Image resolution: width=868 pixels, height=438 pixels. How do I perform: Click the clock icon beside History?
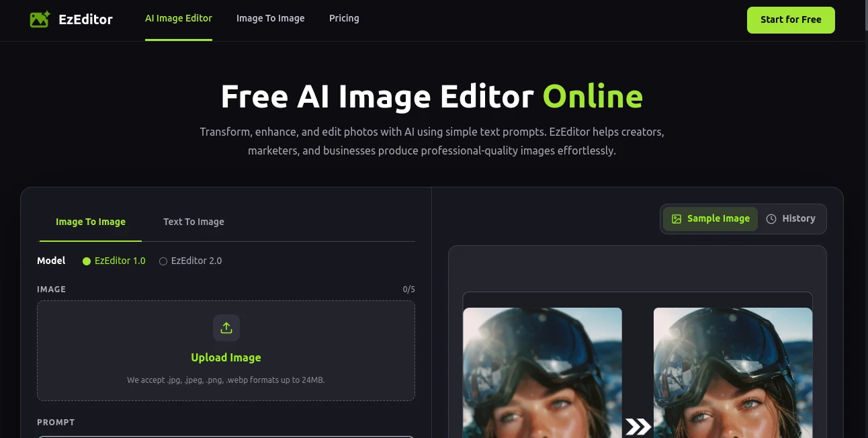click(771, 219)
